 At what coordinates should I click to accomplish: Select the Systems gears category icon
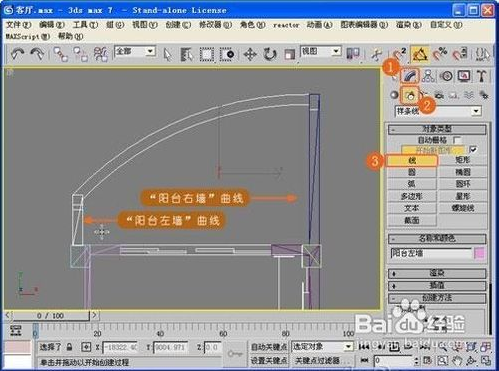[483, 96]
